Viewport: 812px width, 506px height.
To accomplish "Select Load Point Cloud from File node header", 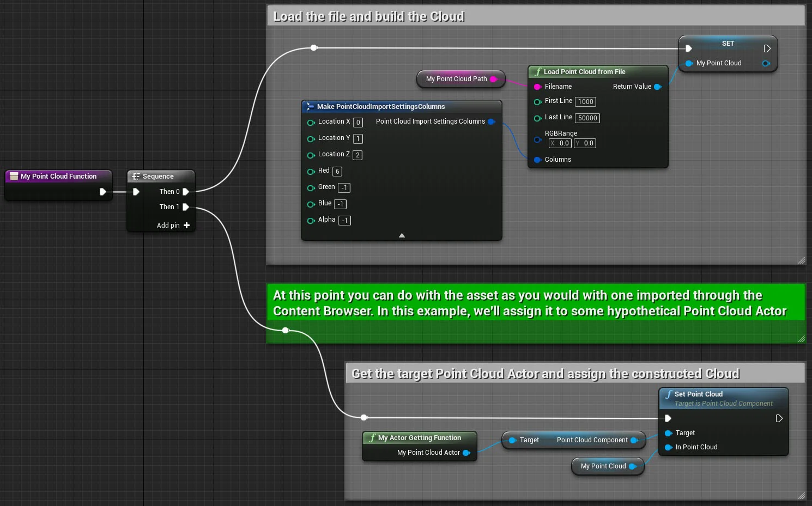I will coord(598,72).
